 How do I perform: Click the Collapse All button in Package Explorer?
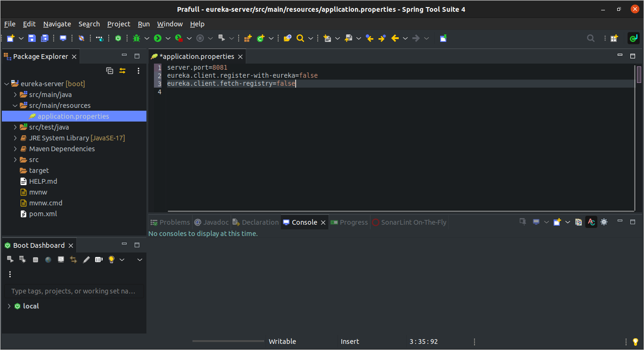(110, 70)
